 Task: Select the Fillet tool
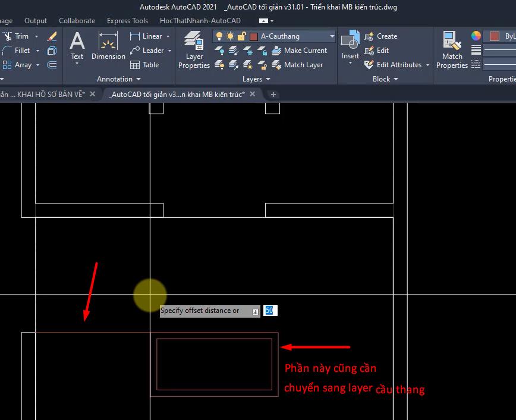pos(17,51)
